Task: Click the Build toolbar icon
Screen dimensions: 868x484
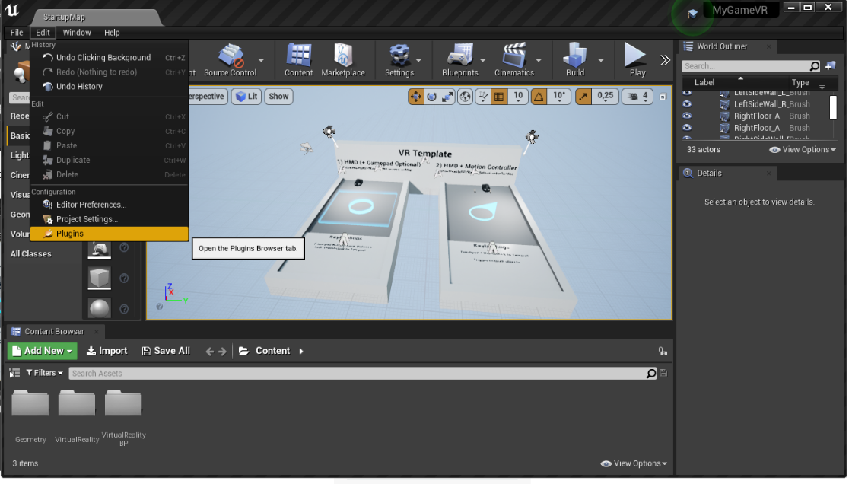Action: (x=574, y=60)
